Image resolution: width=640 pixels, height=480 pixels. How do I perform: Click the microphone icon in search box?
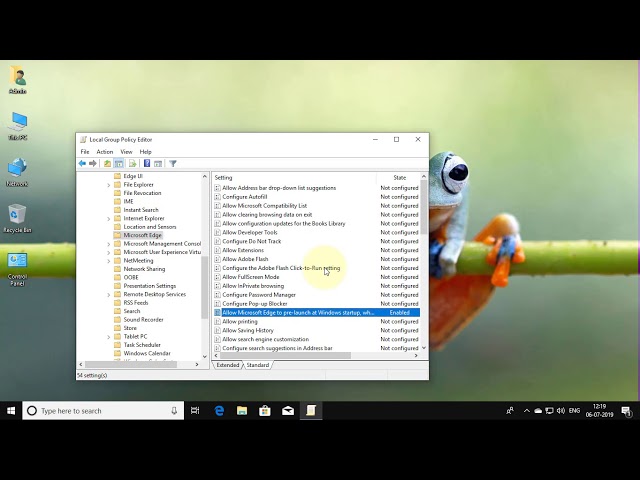click(174, 411)
